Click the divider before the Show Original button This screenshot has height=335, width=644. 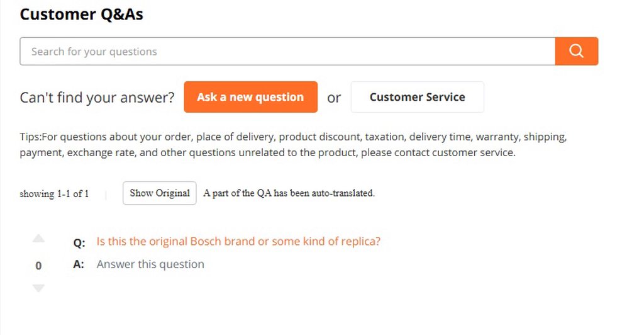tap(106, 194)
